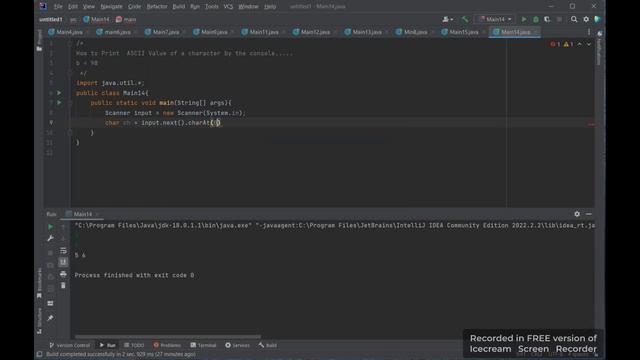Screen dimensions: 640x360
Task: Click main method breadcrumb in navigation bar
Action: [x=126, y=19]
